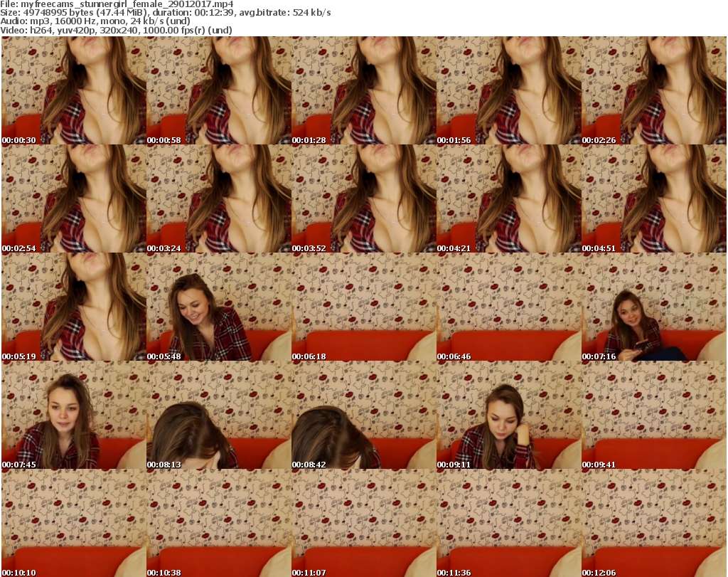
Task: Open the thumbnail stamped 00:11:36
Action: (509, 523)
